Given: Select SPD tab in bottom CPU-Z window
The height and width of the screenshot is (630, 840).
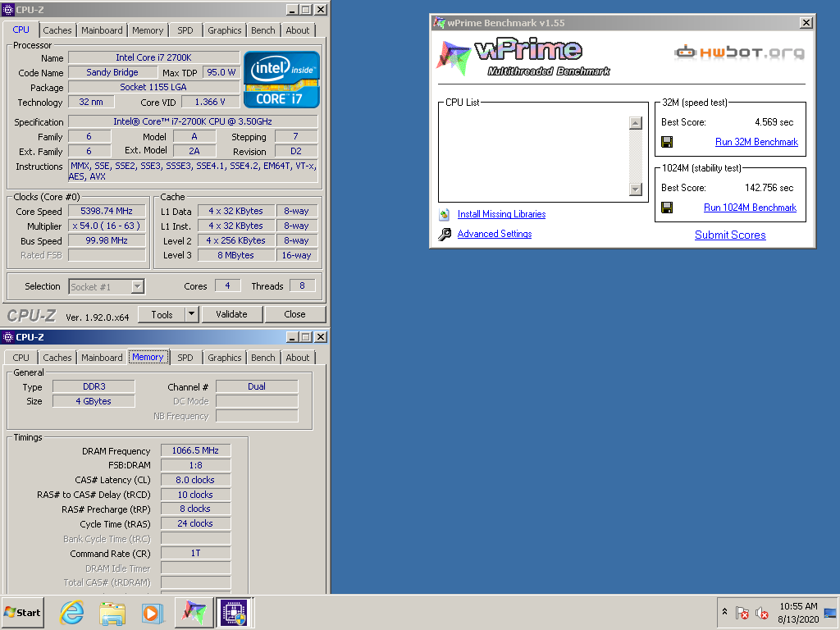Looking at the screenshot, I should [x=185, y=358].
